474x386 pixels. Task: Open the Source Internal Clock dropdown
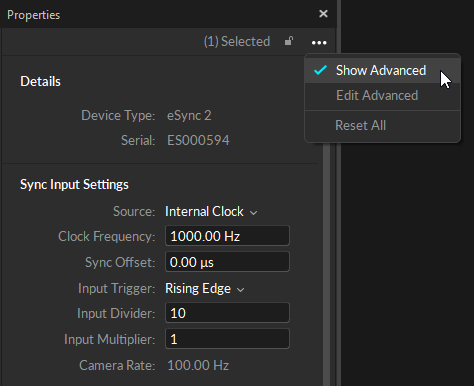(211, 212)
